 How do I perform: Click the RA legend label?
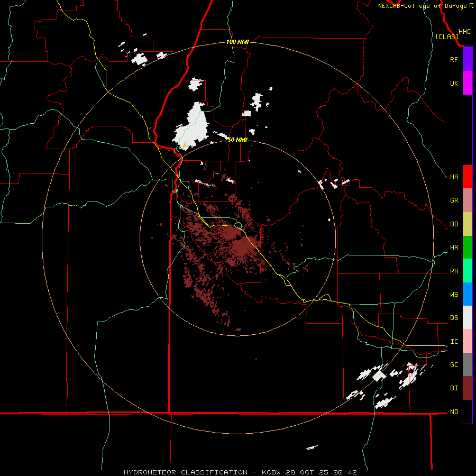(x=454, y=271)
